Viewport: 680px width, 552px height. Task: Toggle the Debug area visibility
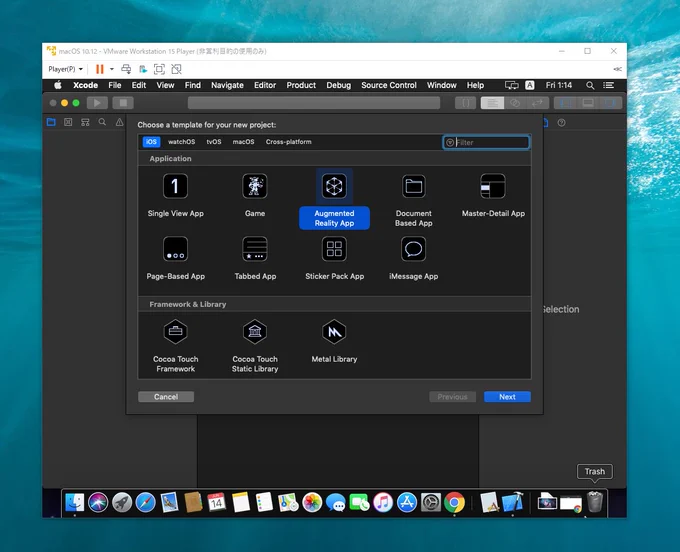coord(588,103)
